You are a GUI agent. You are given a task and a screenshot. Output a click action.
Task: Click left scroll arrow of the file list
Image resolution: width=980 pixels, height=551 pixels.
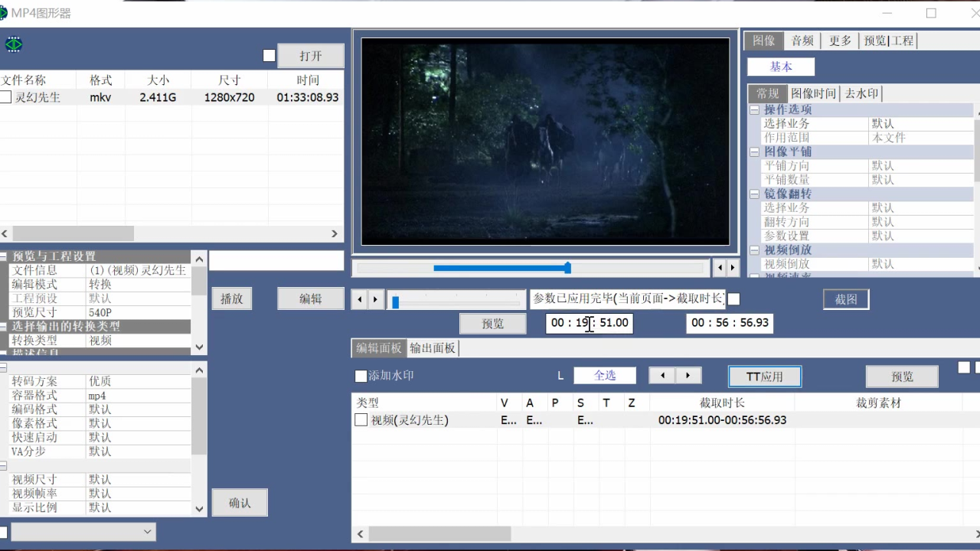(x=5, y=233)
